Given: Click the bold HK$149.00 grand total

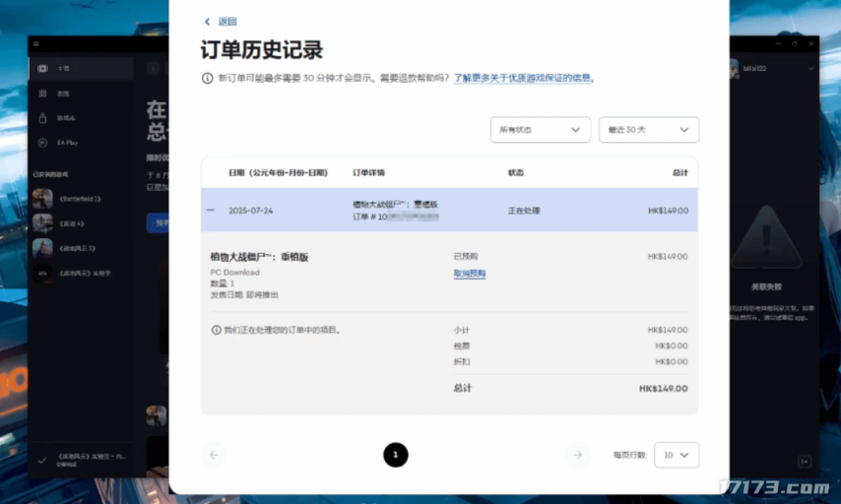Looking at the screenshot, I should click(x=663, y=388).
